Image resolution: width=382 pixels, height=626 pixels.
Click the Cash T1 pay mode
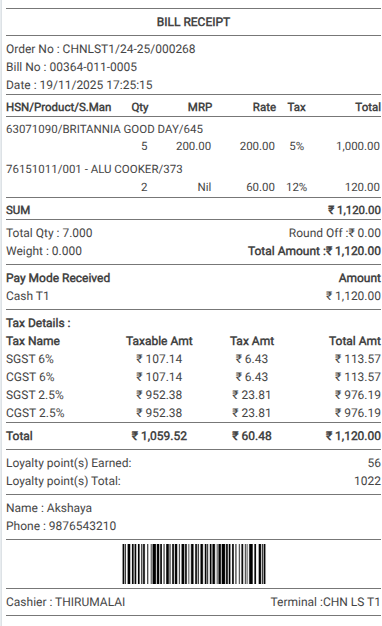[x=27, y=296]
